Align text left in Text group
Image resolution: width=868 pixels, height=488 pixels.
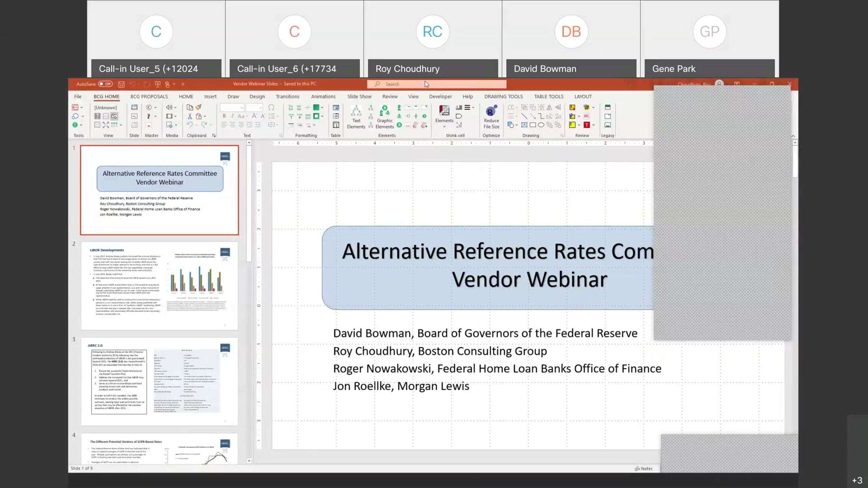point(224,125)
